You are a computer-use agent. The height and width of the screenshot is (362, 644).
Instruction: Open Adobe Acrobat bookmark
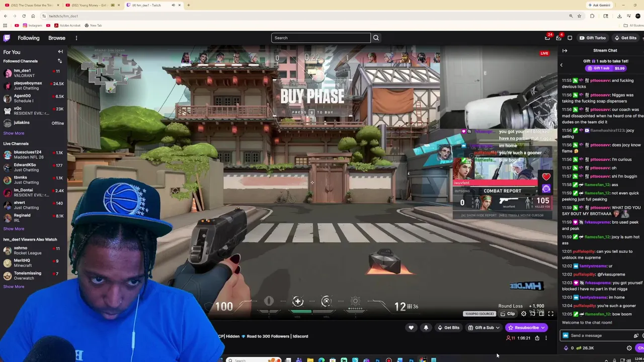[x=67, y=25]
